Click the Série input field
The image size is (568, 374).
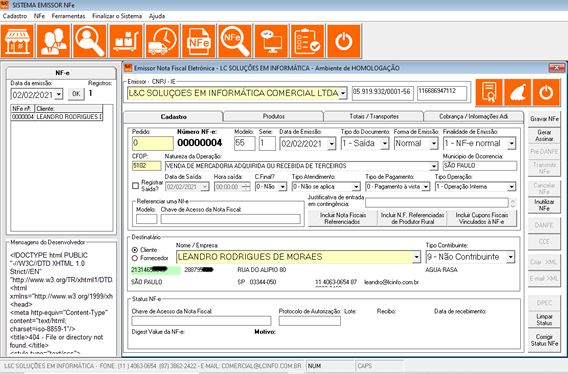[267, 143]
